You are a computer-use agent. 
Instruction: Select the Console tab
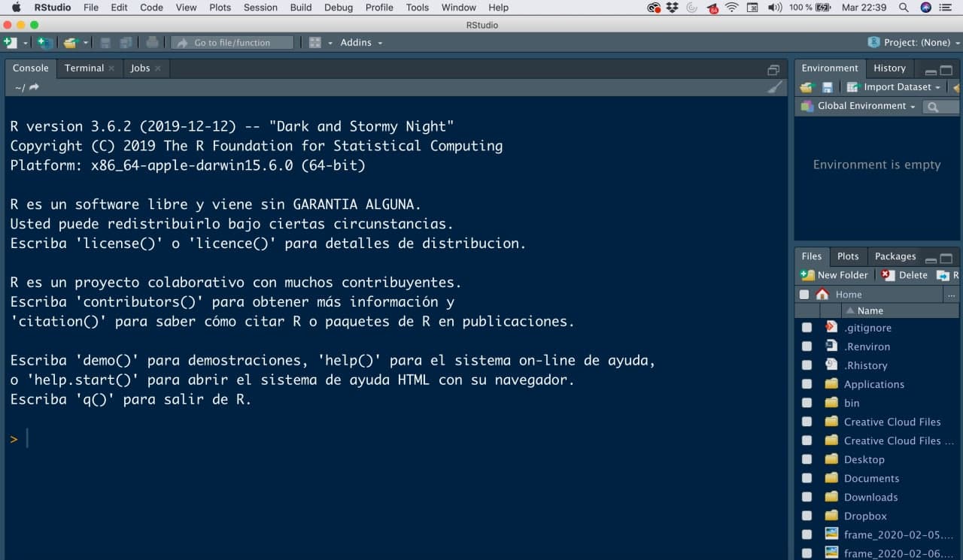pos(31,68)
